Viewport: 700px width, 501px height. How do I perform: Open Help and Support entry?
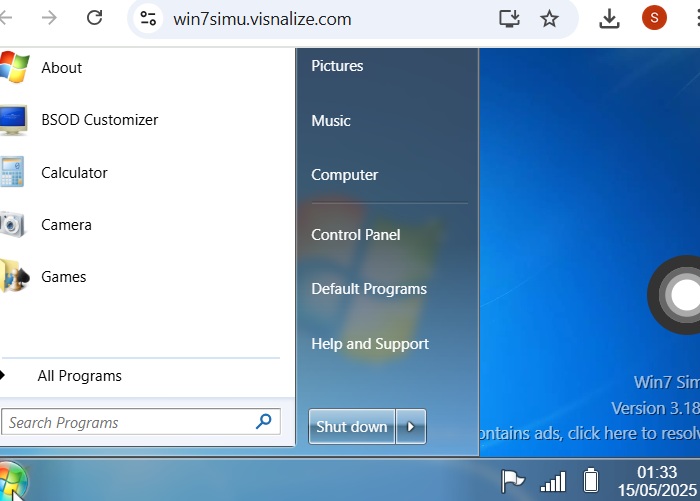(370, 344)
